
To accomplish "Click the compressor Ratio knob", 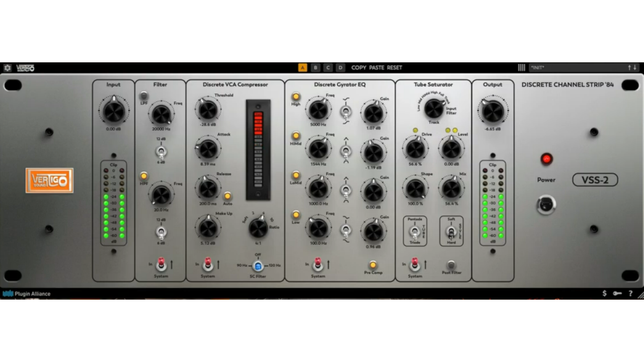I will tap(258, 228).
